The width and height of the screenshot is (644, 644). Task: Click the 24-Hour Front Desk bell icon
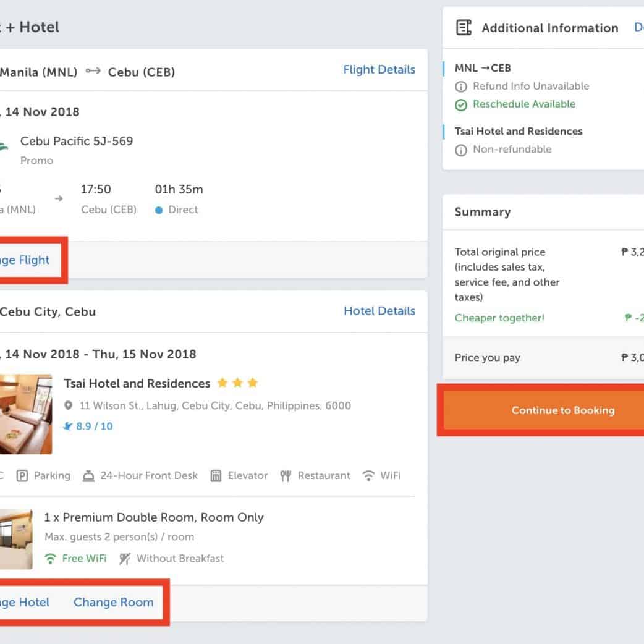(88, 476)
